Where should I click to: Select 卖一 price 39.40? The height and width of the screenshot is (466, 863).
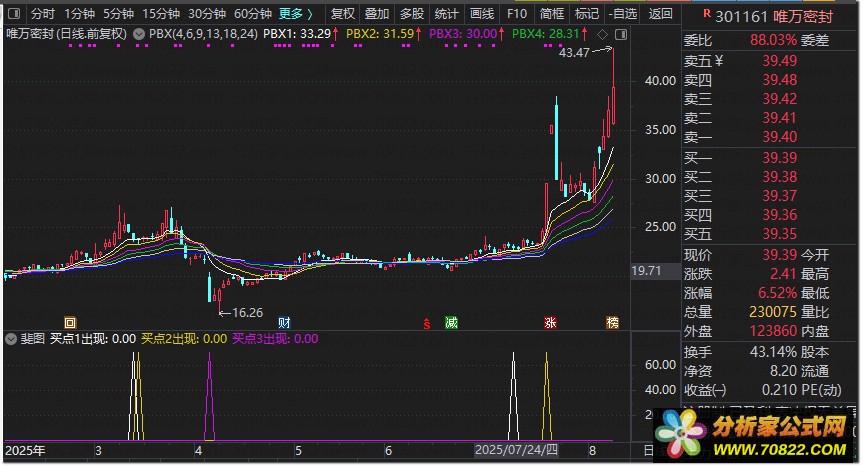(779, 136)
